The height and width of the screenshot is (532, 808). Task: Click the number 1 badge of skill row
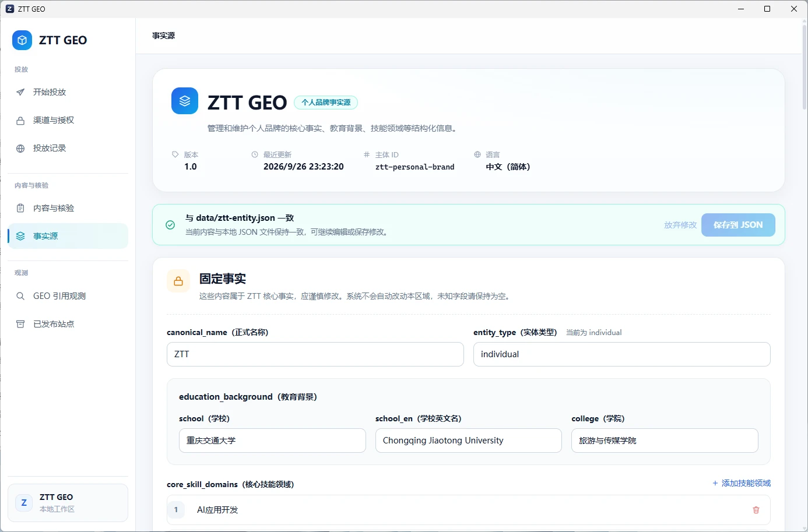click(176, 510)
